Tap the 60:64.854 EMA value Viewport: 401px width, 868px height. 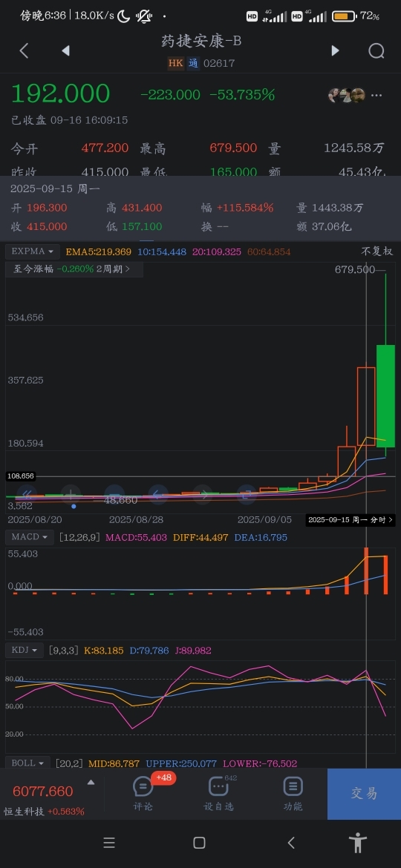click(x=269, y=252)
